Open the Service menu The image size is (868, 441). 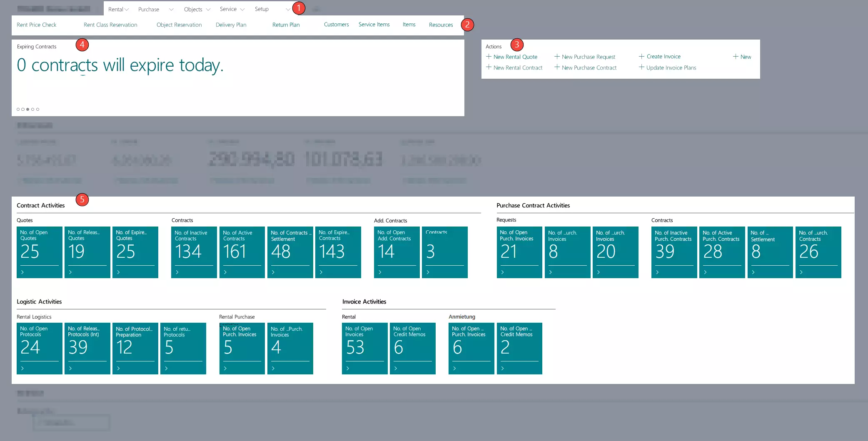(x=229, y=9)
